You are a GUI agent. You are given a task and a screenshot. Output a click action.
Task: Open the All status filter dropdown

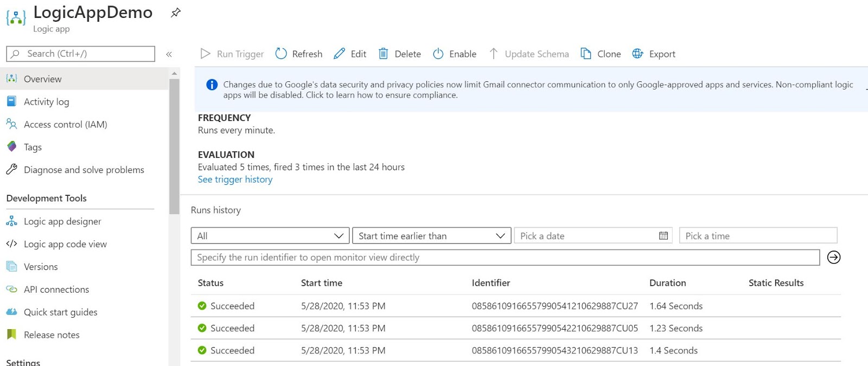270,235
